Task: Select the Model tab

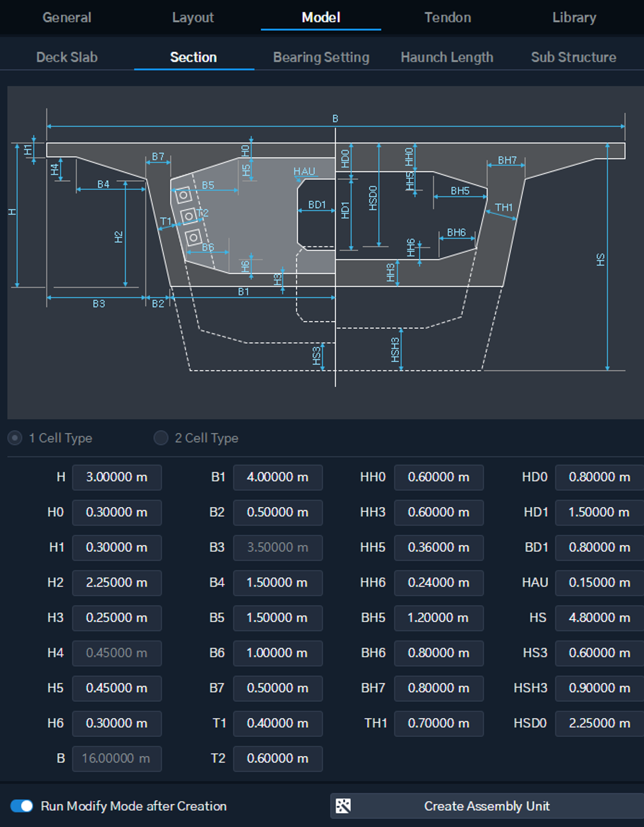Action: click(321, 18)
